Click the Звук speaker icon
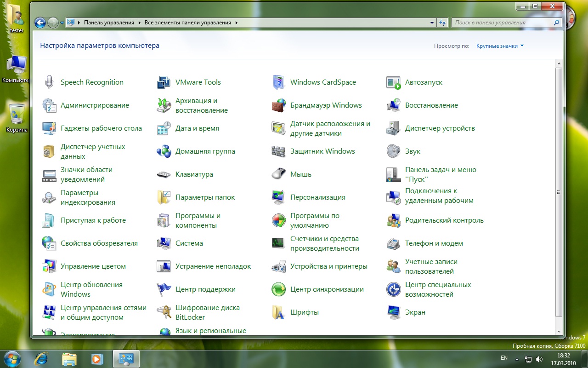Screen dimensions: 588x368 tap(394, 151)
